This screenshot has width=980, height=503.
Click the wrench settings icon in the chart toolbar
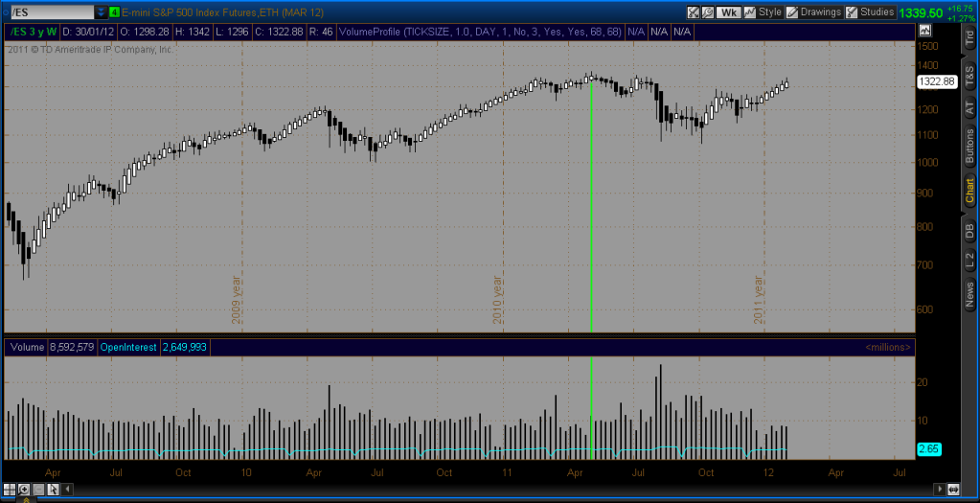tap(708, 12)
